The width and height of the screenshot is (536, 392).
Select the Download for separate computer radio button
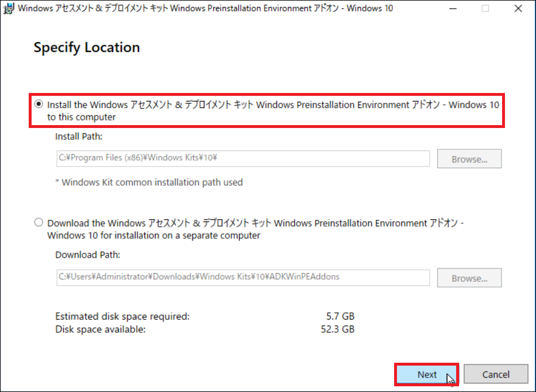pyautogui.click(x=38, y=222)
